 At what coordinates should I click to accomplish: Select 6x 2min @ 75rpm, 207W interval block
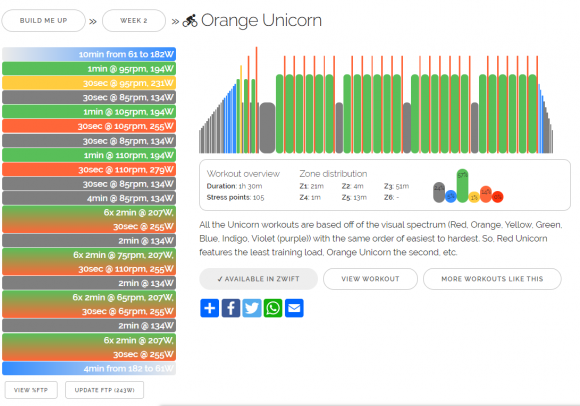point(89,262)
